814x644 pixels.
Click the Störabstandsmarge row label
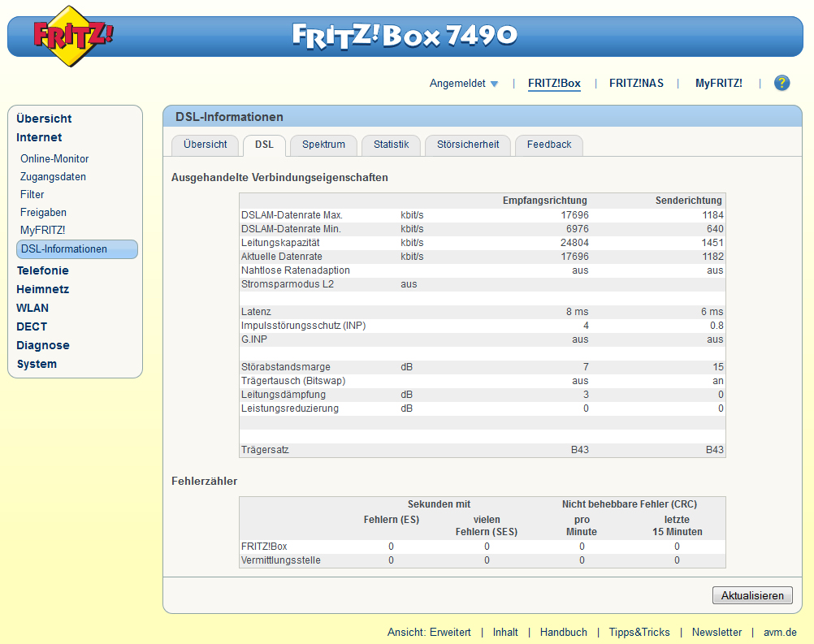click(x=285, y=367)
